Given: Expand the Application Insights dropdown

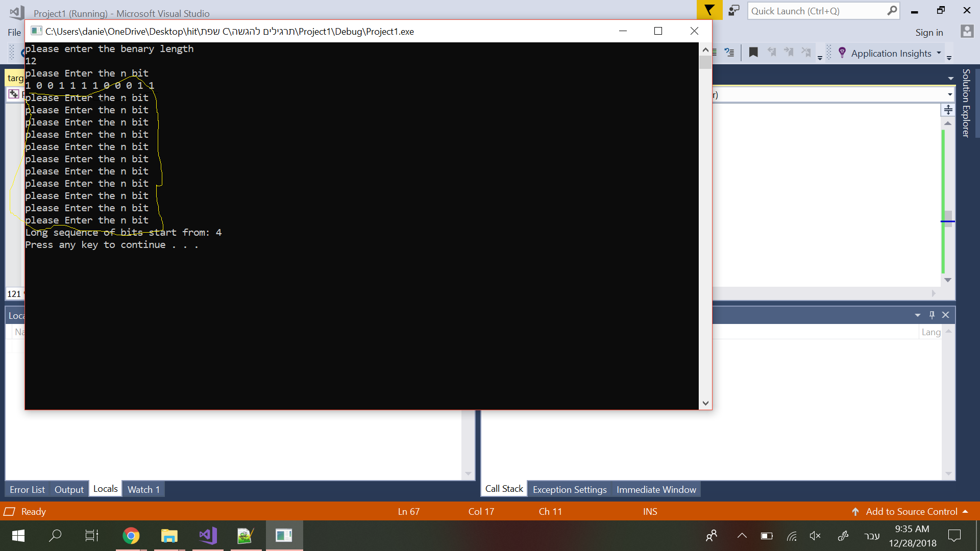Looking at the screenshot, I should [939, 53].
